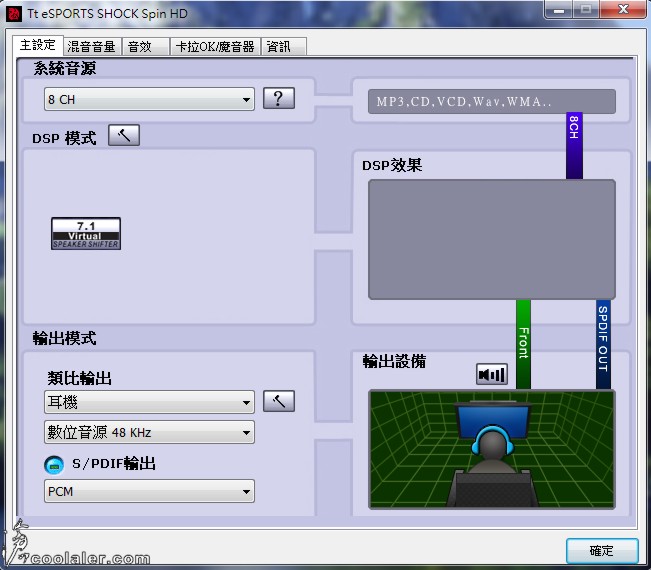Open the 數位音源 48 KHz dropdown
This screenshot has height=570, width=651.
(x=149, y=432)
